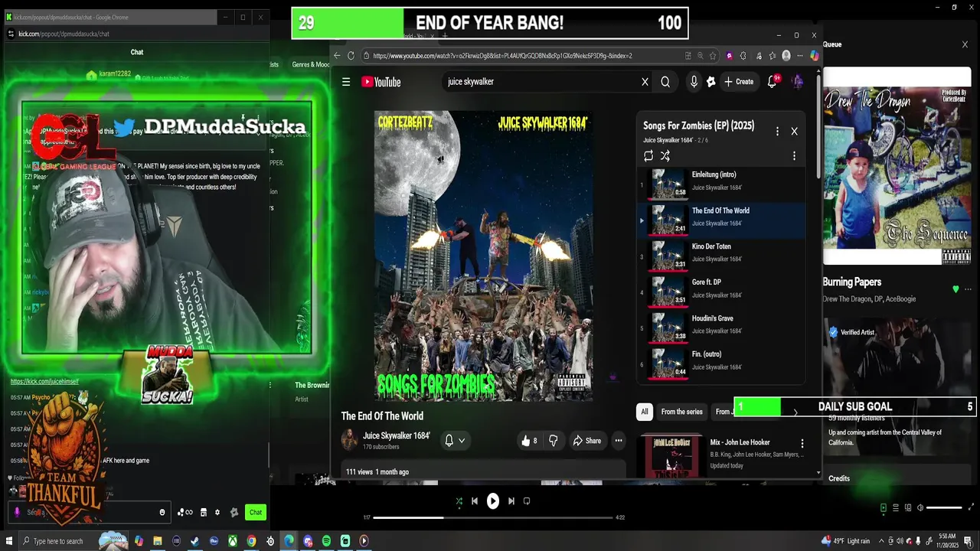Close the Spotify Queue panel
Screen dimensions: 980x551
(x=965, y=44)
